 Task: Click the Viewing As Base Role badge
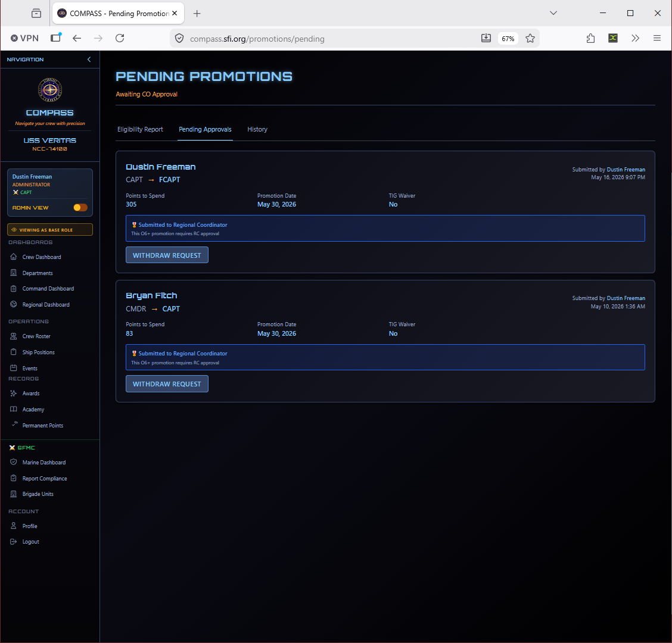(50, 230)
